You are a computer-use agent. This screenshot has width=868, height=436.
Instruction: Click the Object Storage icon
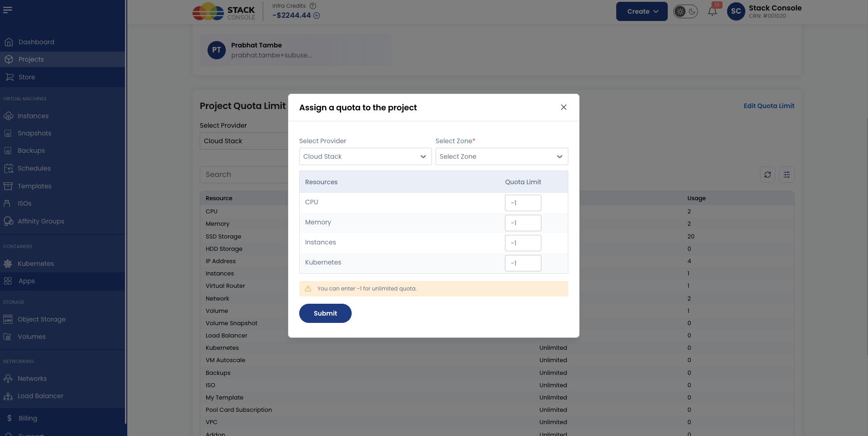8,319
